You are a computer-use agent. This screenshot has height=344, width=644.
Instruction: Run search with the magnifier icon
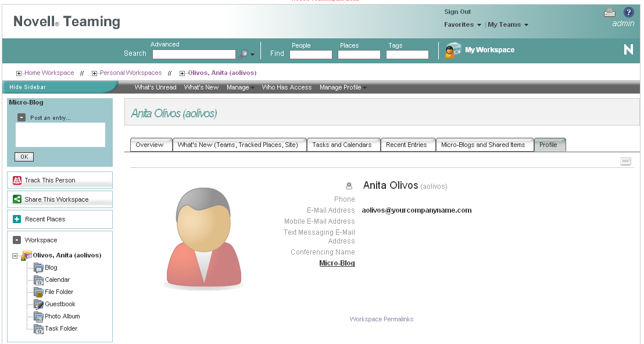point(243,53)
